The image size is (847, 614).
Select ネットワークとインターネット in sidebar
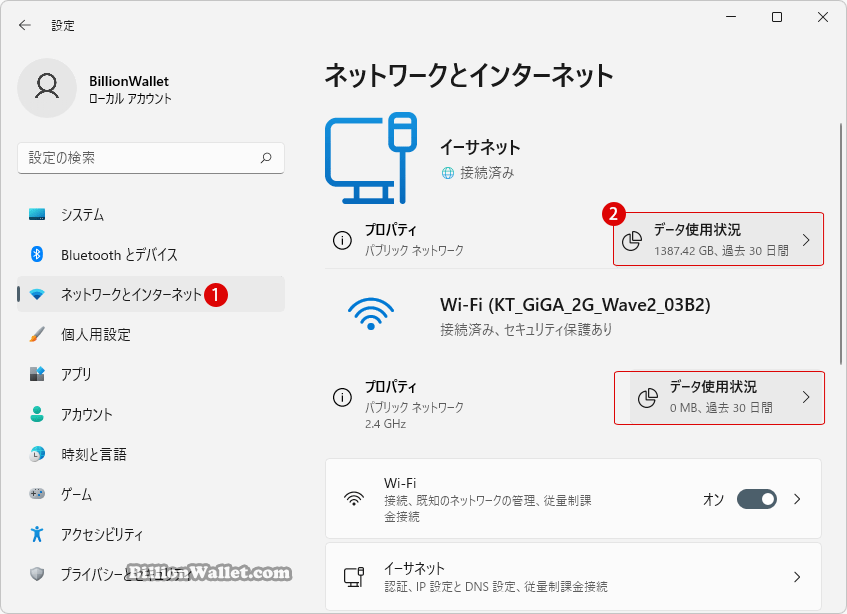151,294
